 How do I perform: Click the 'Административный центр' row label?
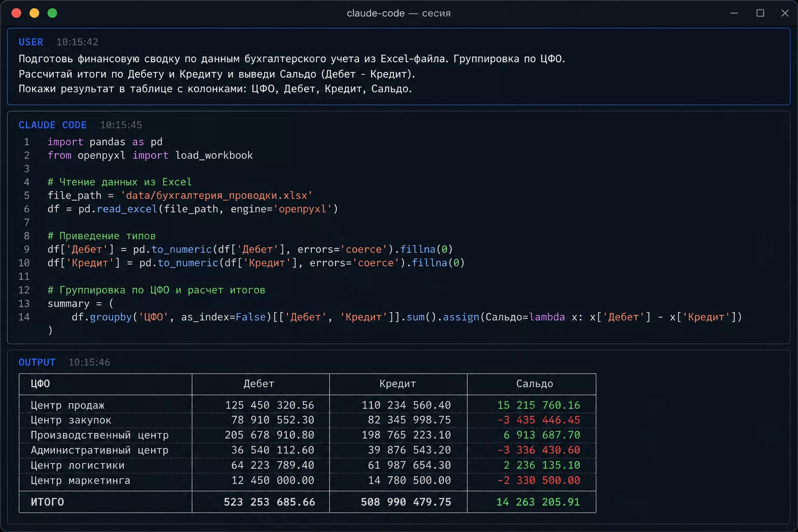coord(99,450)
